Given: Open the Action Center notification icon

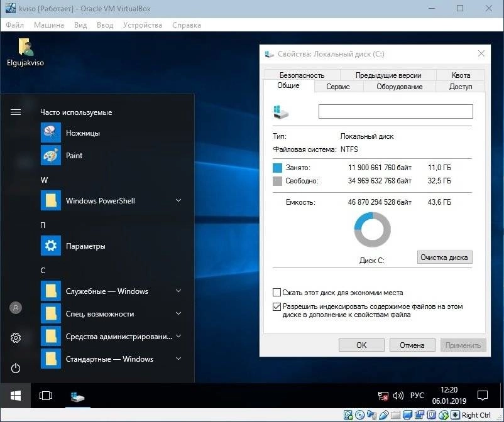Looking at the screenshot, I should pos(483,396).
